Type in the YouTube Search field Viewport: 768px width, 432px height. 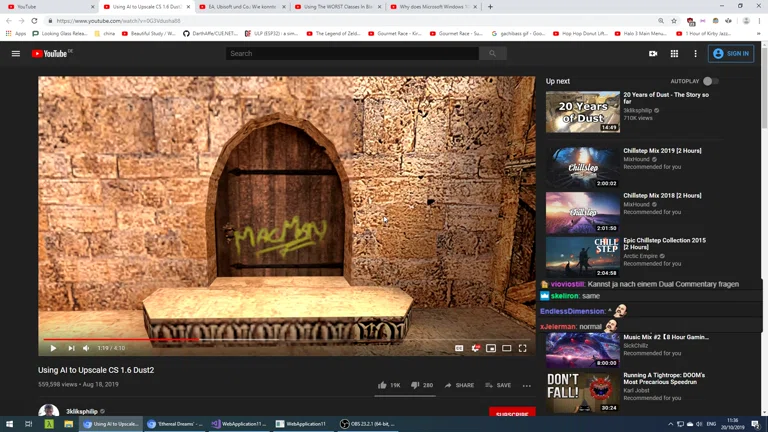352,53
